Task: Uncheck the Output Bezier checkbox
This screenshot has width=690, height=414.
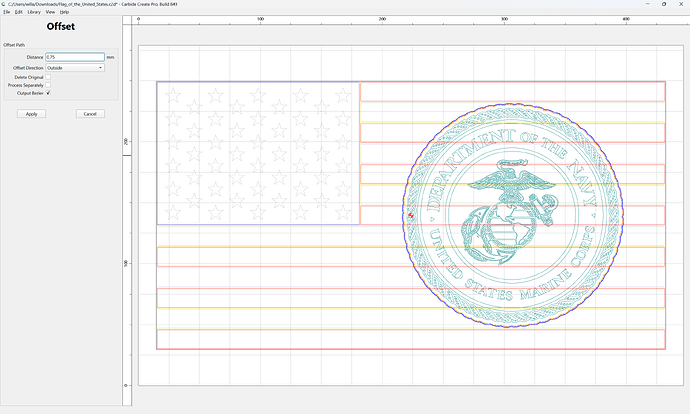Action: [x=48, y=93]
